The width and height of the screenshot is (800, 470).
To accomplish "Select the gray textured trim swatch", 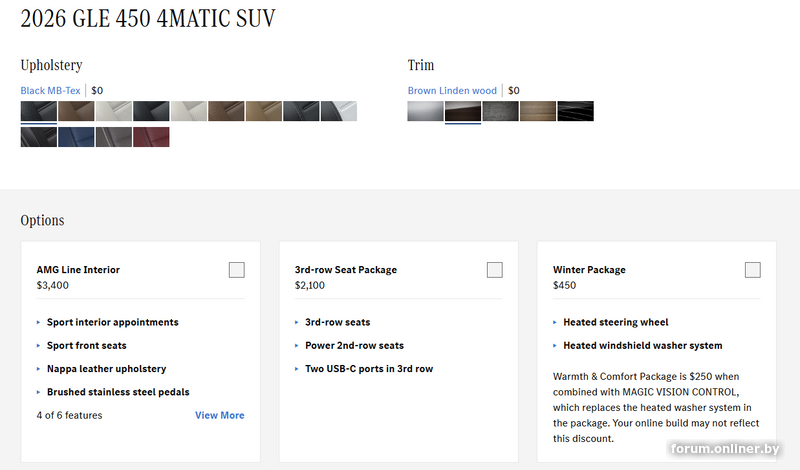I will [500, 111].
